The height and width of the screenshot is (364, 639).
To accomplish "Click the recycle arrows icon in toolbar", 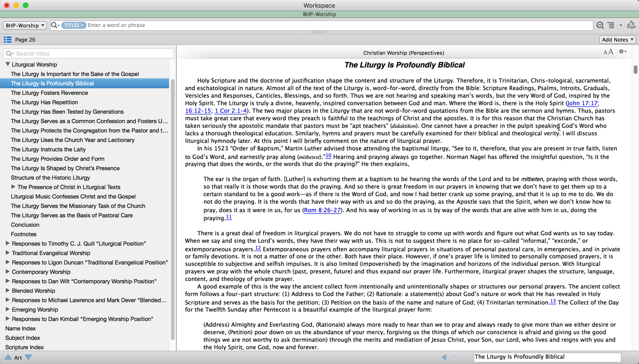I will [631, 25].
